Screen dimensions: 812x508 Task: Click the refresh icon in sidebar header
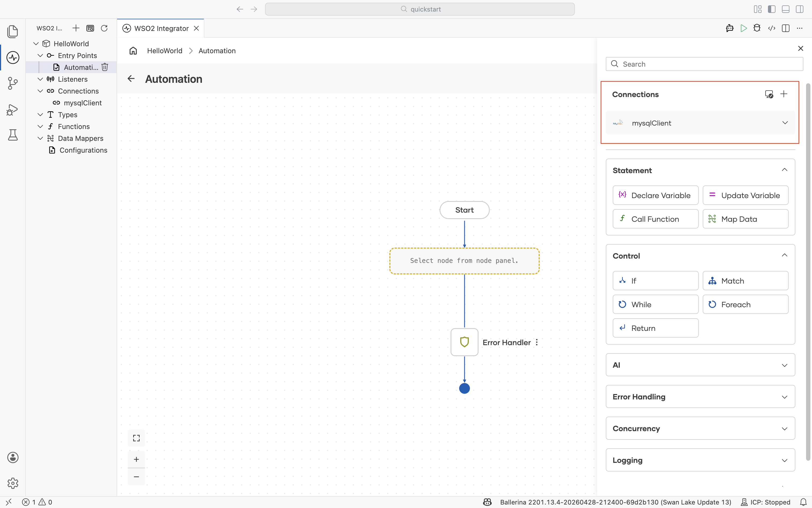(x=104, y=28)
